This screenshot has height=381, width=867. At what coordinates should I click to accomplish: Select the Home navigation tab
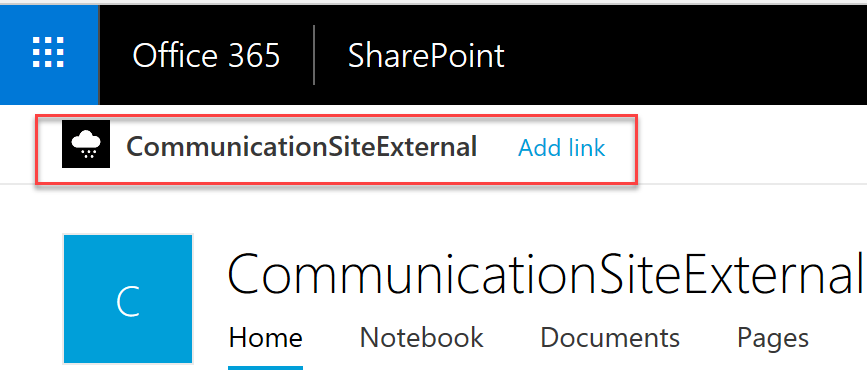click(265, 337)
